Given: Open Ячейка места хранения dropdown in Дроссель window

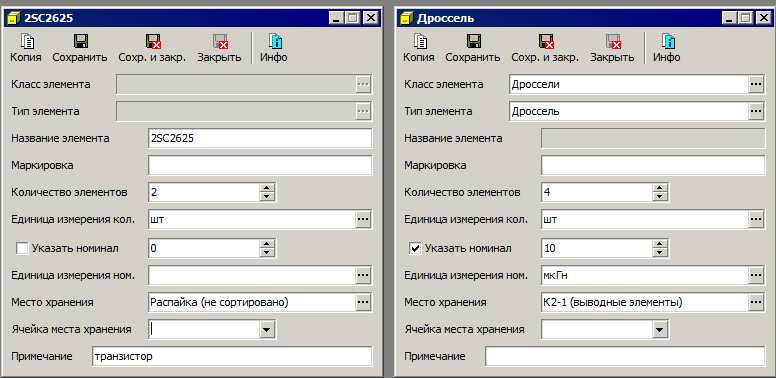Looking at the screenshot, I should point(660,330).
